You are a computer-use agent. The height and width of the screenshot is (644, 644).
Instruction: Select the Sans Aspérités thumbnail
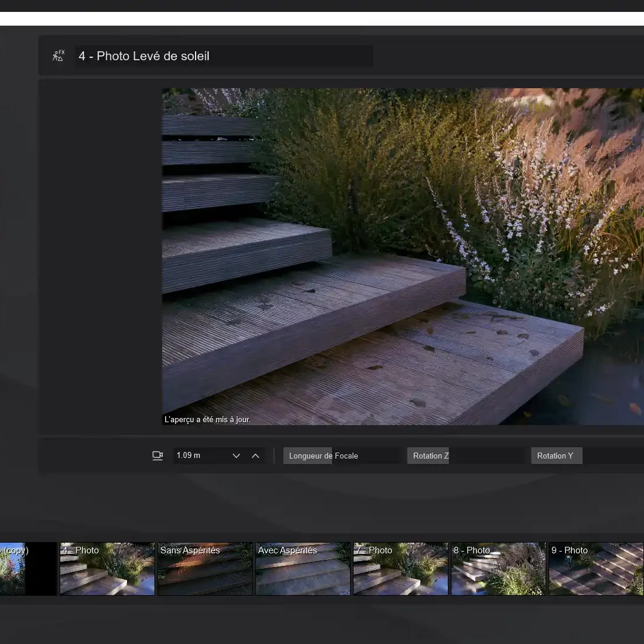(x=205, y=568)
